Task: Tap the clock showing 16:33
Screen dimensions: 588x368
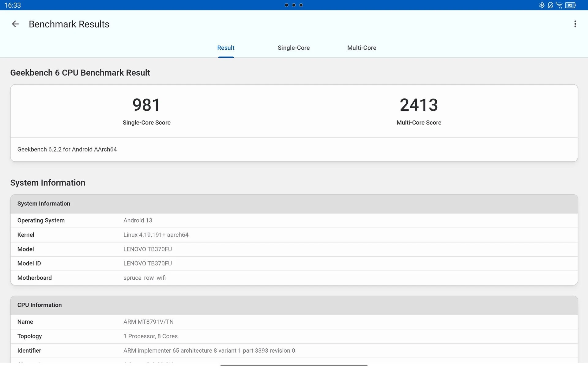Action: point(13,5)
